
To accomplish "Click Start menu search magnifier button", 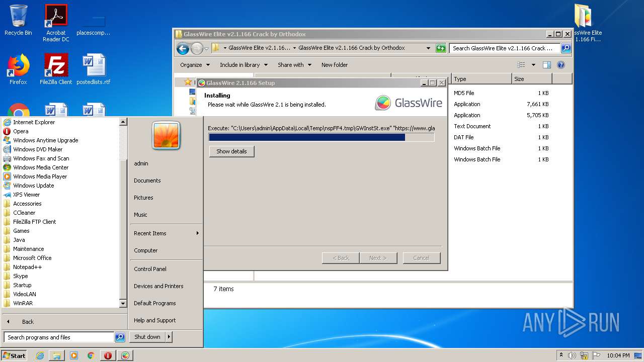I will [120, 337].
